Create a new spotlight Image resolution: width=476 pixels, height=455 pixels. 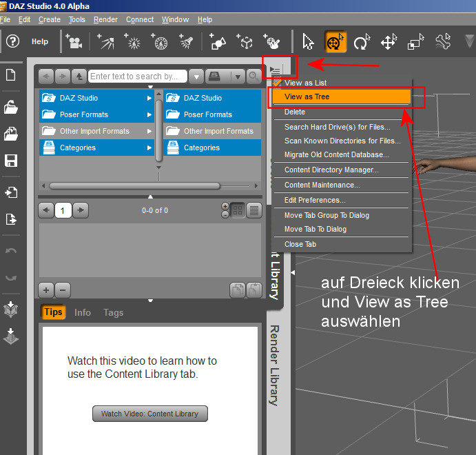tap(186, 41)
